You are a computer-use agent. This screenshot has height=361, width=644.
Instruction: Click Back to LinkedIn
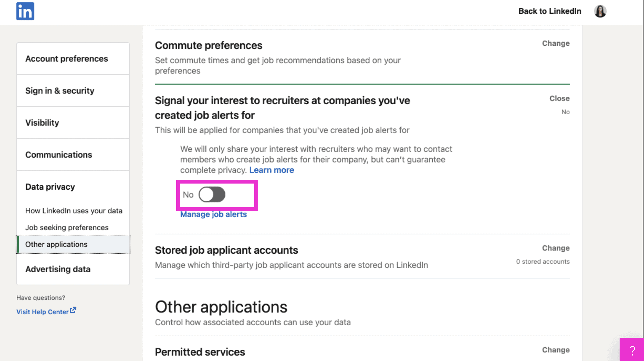(549, 11)
